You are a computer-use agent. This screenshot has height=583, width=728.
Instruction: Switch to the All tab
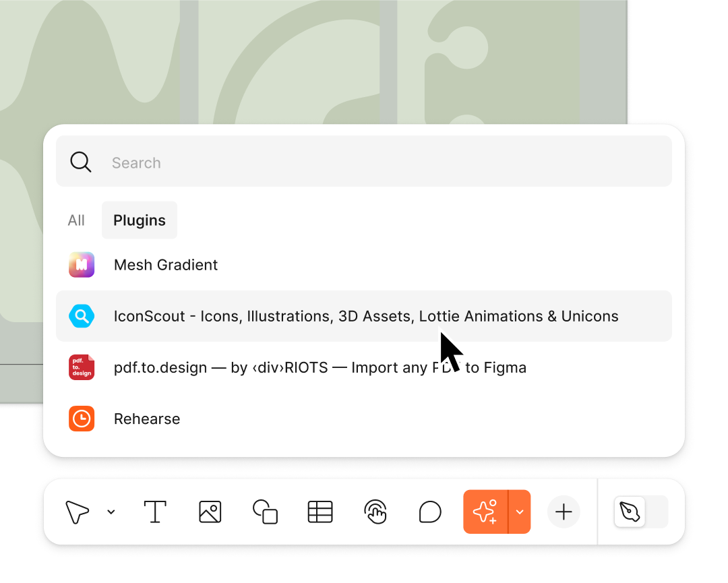pyautogui.click(x=76, y=220)
